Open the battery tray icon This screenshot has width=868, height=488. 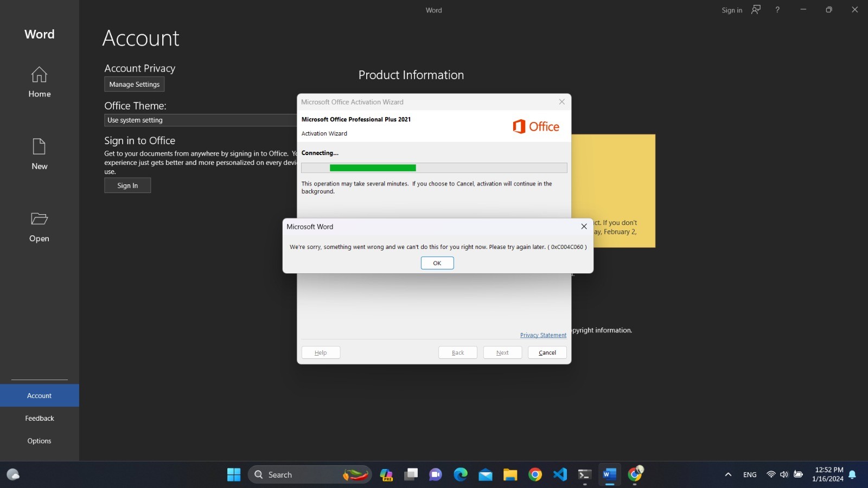(798, 474)
